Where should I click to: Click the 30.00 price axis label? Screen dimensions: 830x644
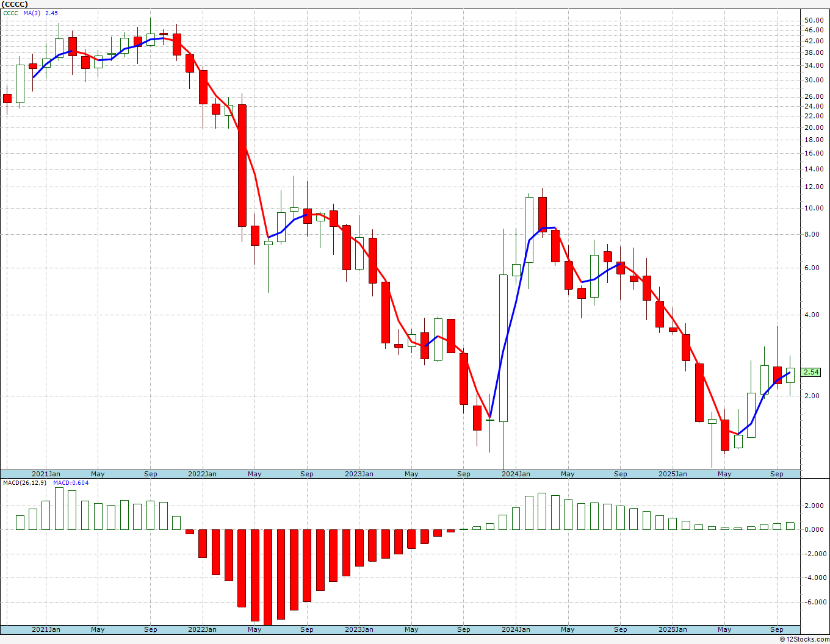click(814, 80)
